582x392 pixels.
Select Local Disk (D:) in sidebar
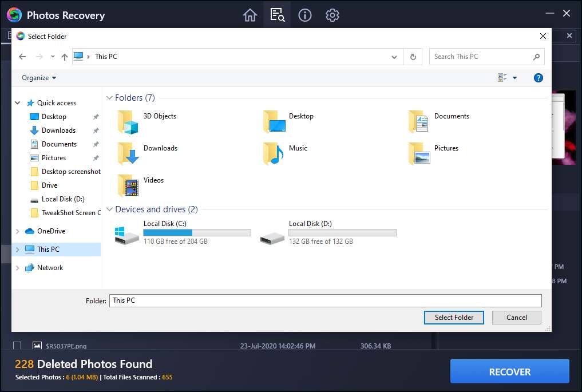[x=57, y=199]
